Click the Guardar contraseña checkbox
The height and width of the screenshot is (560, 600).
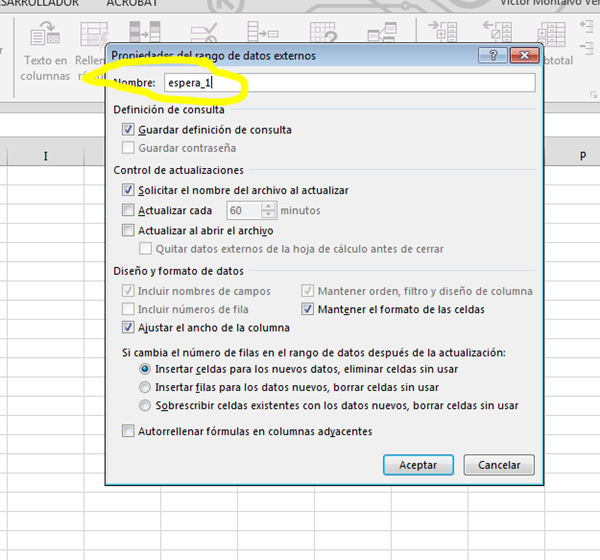[x=128, y=148]
